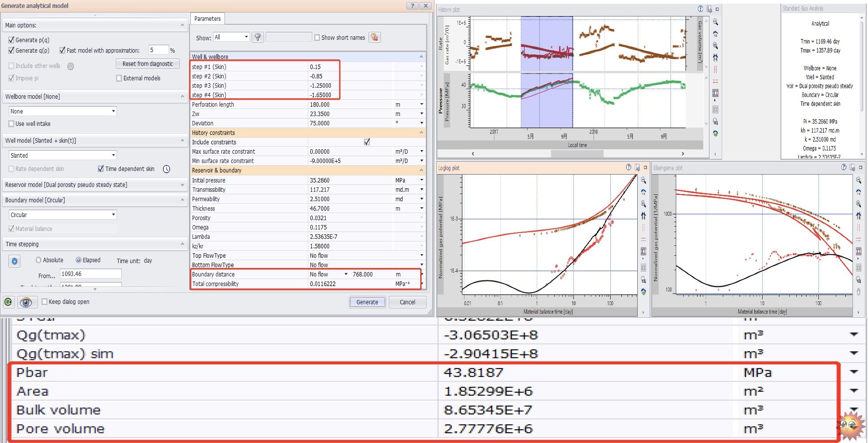Click the gear icon next to Include other wells
Viewport: 868px width, 443px height.
tap(70, 66)
